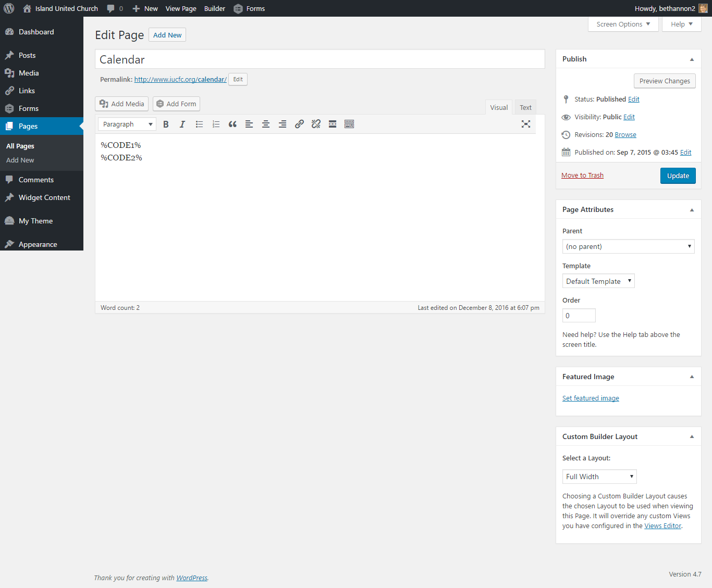Toggle italic formatting

pyautogui.click(x=182, y=124)
